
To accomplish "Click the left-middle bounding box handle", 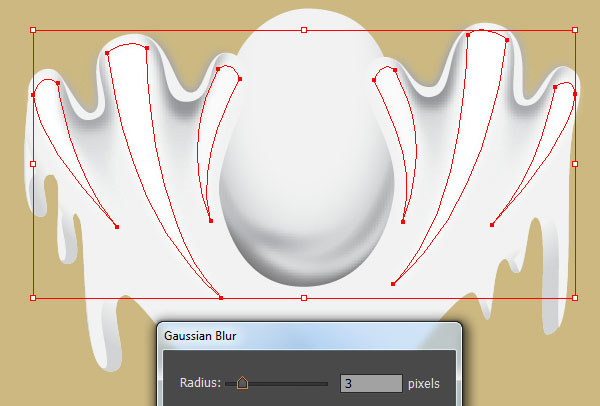I will coord(33,164).
